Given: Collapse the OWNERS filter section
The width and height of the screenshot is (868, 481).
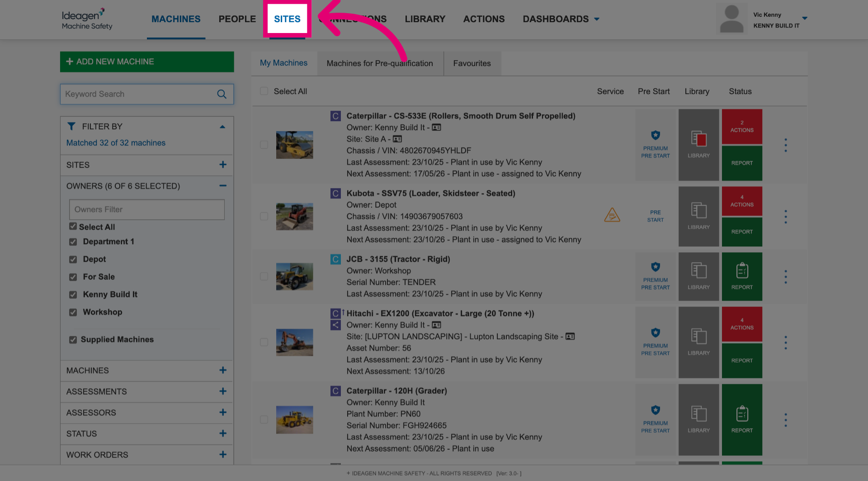Looking at the screenshot, I should click(223, 186).
